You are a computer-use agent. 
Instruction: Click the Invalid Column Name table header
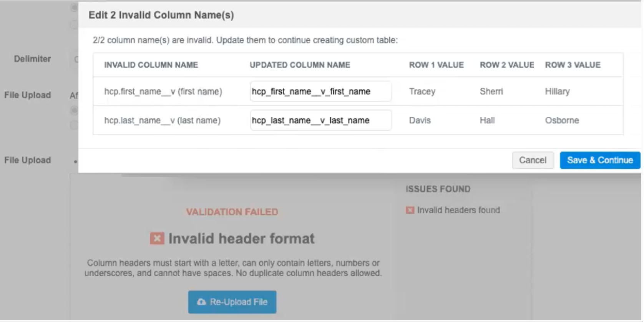(x=151, y=65)
